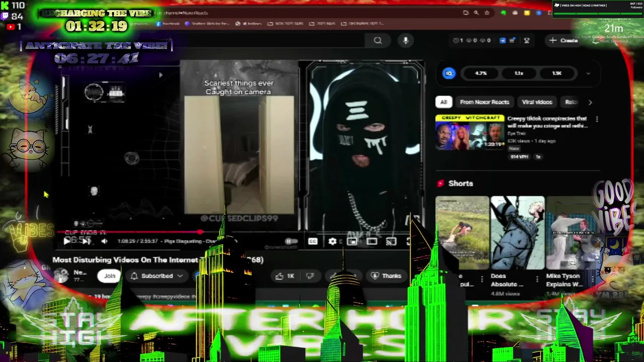Select the All filter chip
Viewport: 644px width, 362px height.
coord(443,102)
